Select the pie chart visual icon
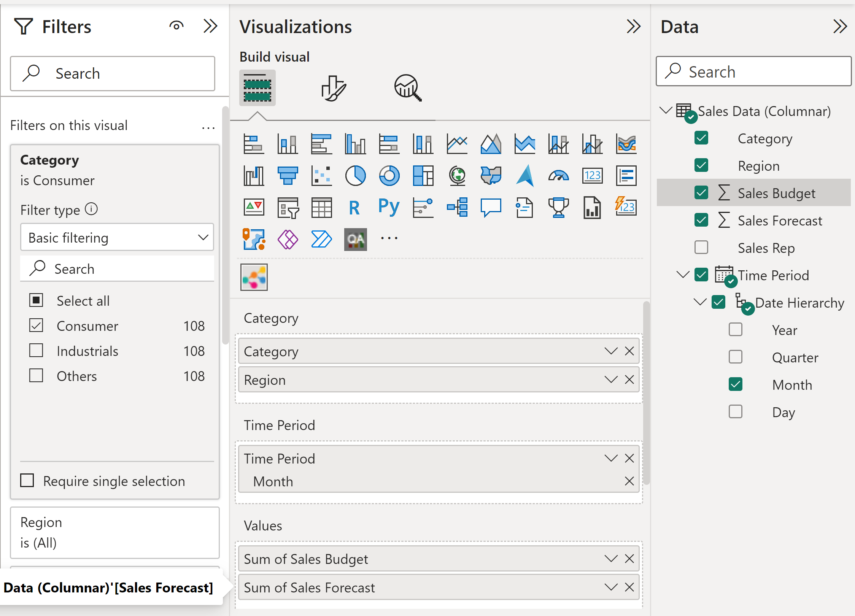This screenshot has width=855, height=616. pyautogui.click(x=355, y=176)
